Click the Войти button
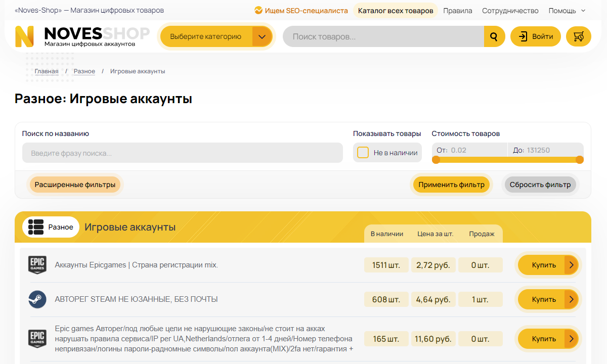 point(536,36)
